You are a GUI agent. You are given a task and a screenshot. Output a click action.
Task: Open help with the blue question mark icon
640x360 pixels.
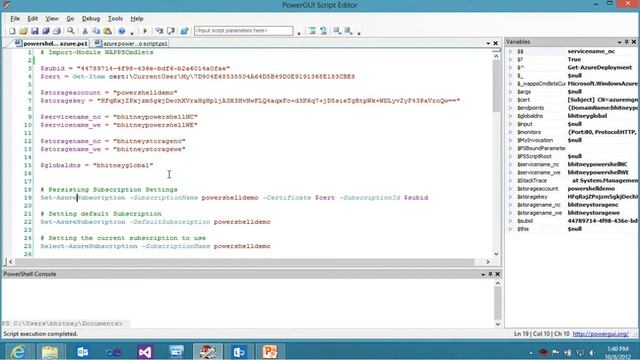[122, 31]
